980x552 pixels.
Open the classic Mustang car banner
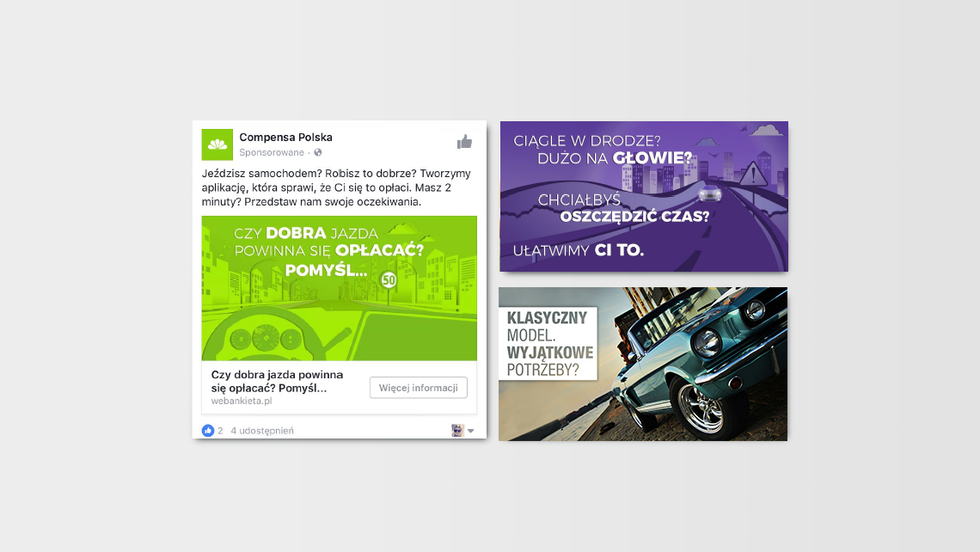pyautogui.click(x=643, y=364)
